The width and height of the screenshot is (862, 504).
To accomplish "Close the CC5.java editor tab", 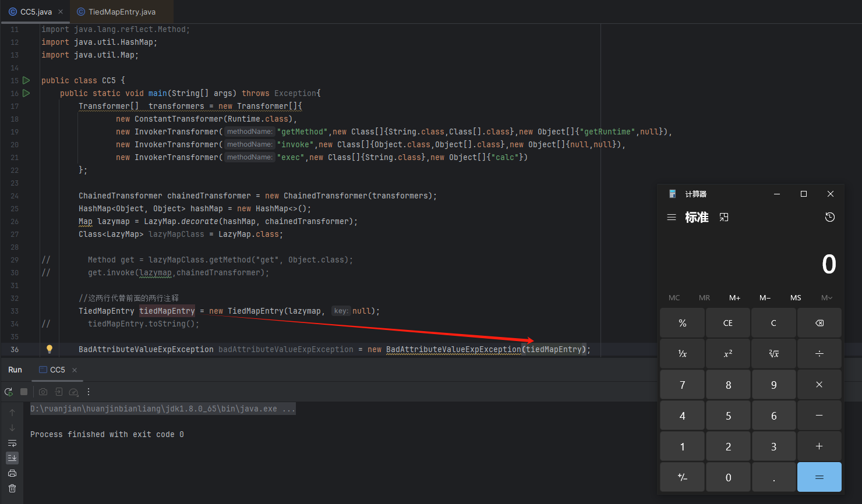I will point(61,12).
